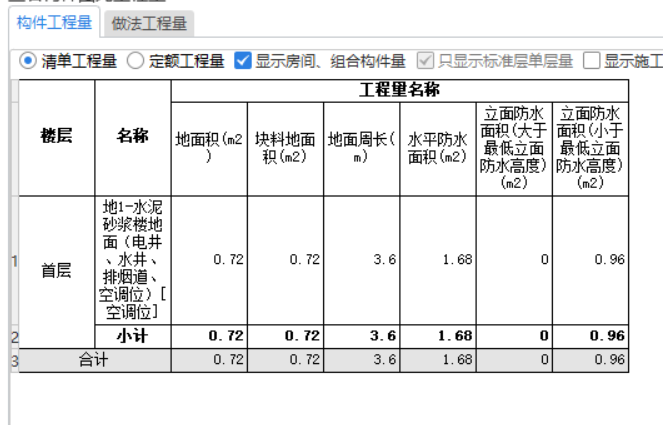Click the 立面防水面积(大于最低立面防水高度) header
This screenshot has width=663, height=425.
[x=514, y=149]
